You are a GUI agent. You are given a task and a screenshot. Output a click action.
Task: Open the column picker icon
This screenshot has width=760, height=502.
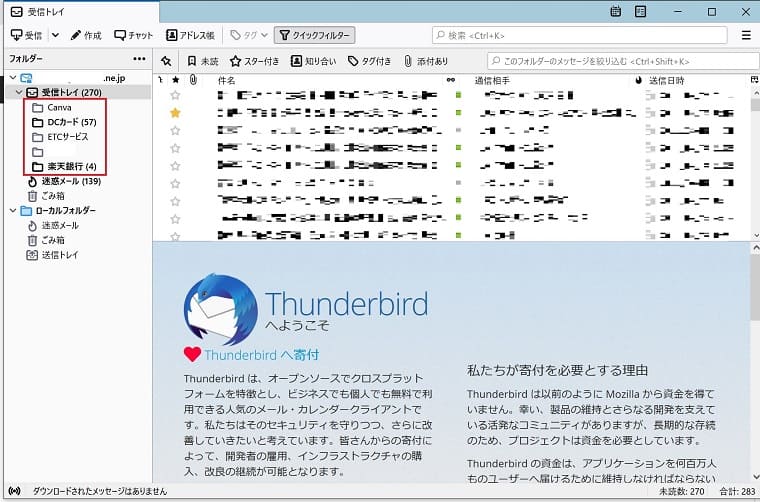[x=754, y=80]
